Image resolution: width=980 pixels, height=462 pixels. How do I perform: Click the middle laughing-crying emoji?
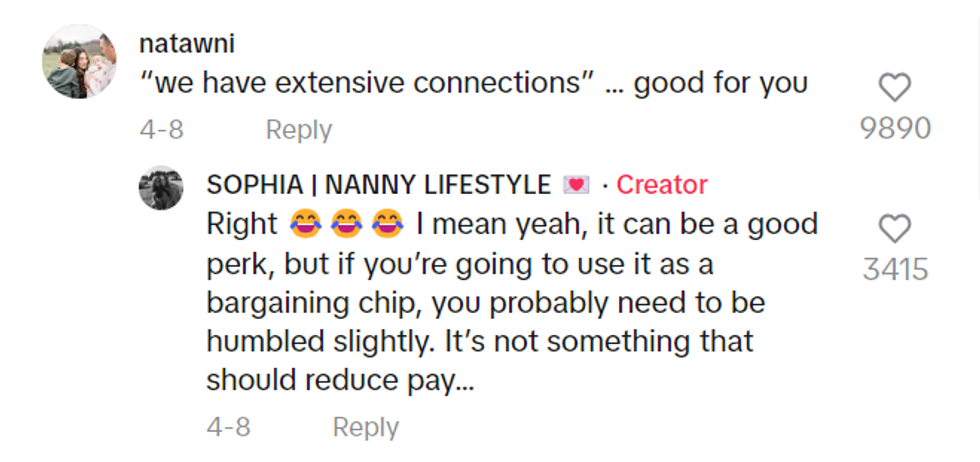tap(343, 225)
